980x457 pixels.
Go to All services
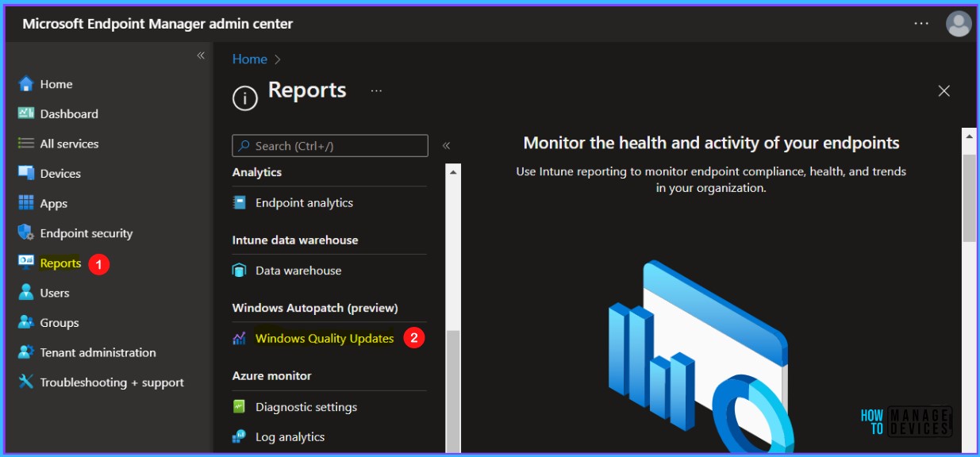click(x=69, y=144)
